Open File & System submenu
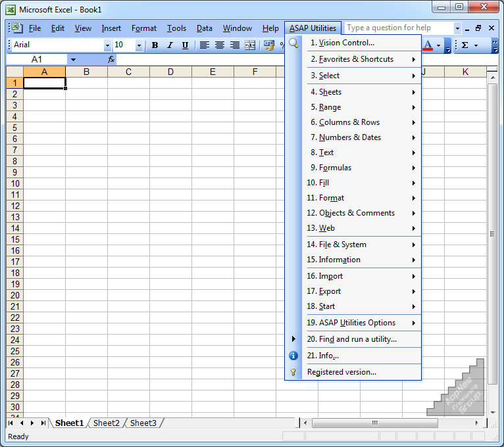This screenshot has height=447, width=504. point(362,245)
